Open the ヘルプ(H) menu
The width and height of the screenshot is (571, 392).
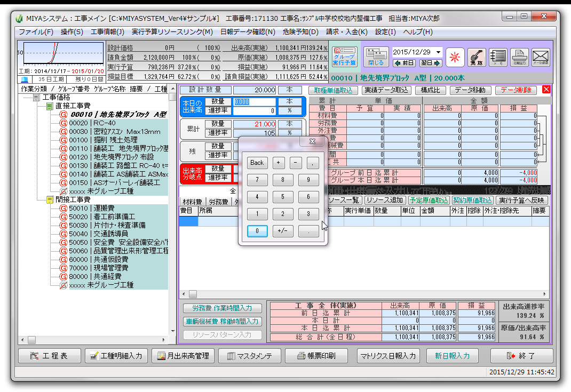coord(418,32)
